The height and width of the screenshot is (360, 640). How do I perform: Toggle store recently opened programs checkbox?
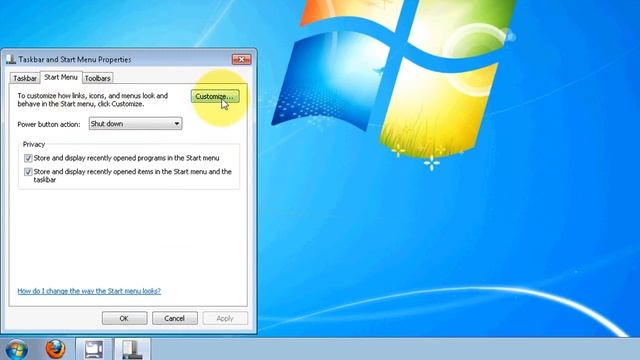28,158
